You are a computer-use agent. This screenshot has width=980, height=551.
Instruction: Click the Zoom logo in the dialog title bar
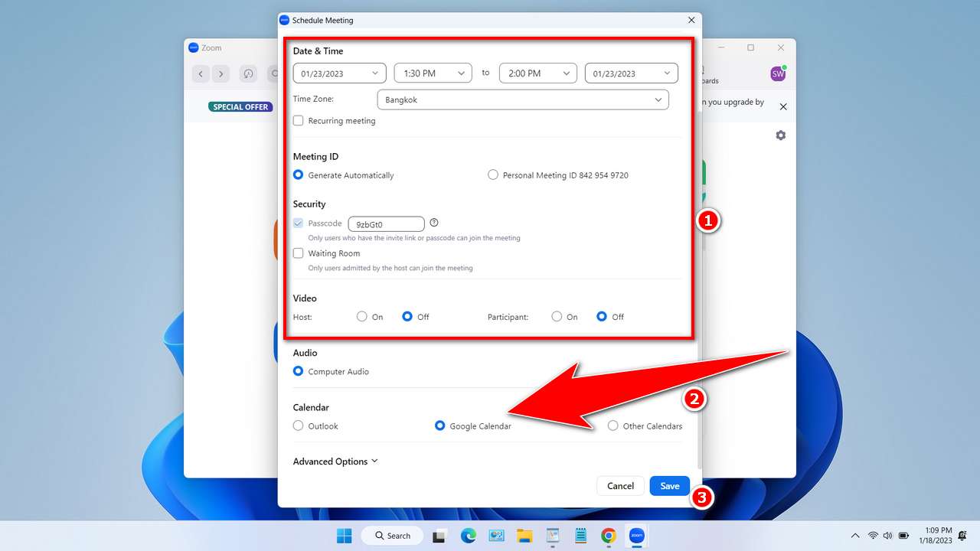285,20
